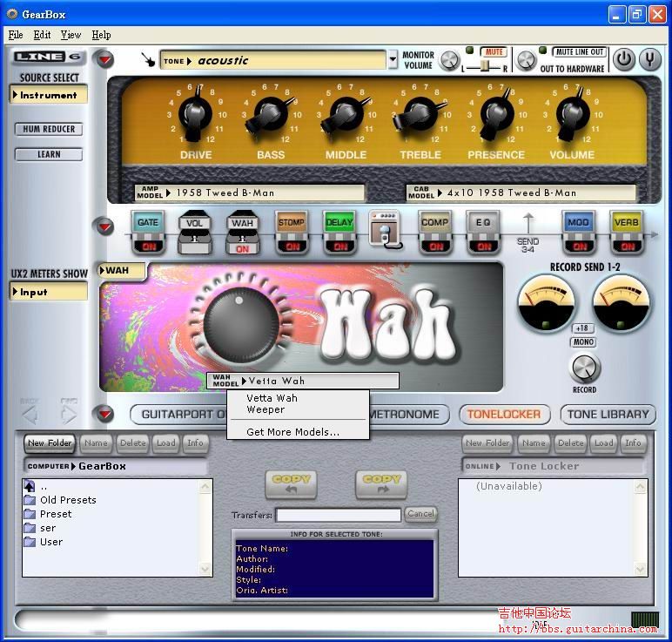This screenshot has width=672, height=642.
Task: Select the STOMP effect pedal icon
Action: point(292,233)
